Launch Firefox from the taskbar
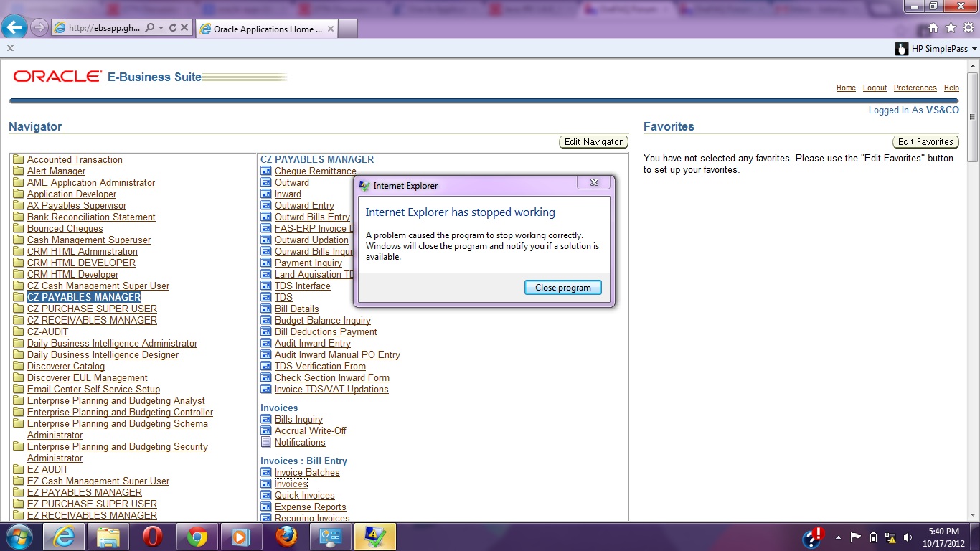Viewport: 980px width, 551px height. [286, 537]
